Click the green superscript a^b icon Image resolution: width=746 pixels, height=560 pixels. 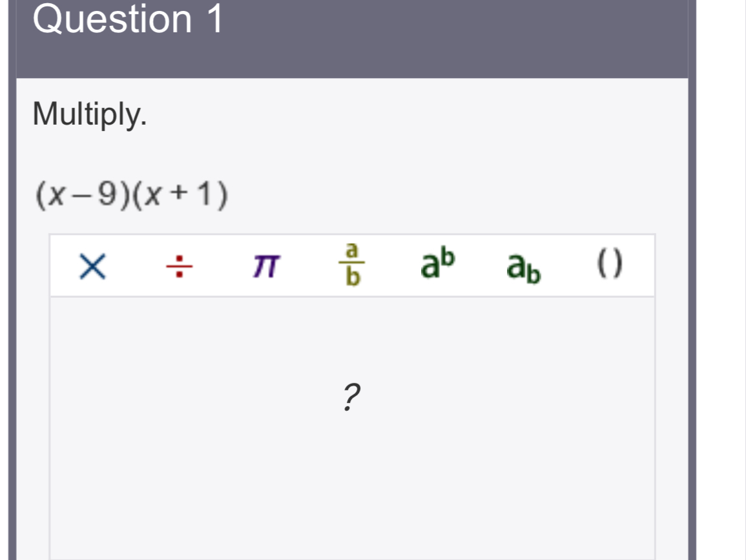pyautogui.click(x=437, y=264)
